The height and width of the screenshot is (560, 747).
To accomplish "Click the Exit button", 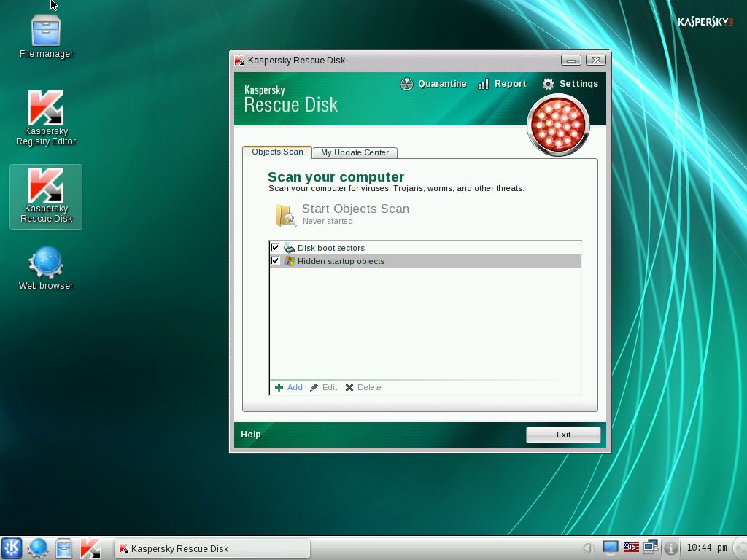I will click(x=563, y=435).
